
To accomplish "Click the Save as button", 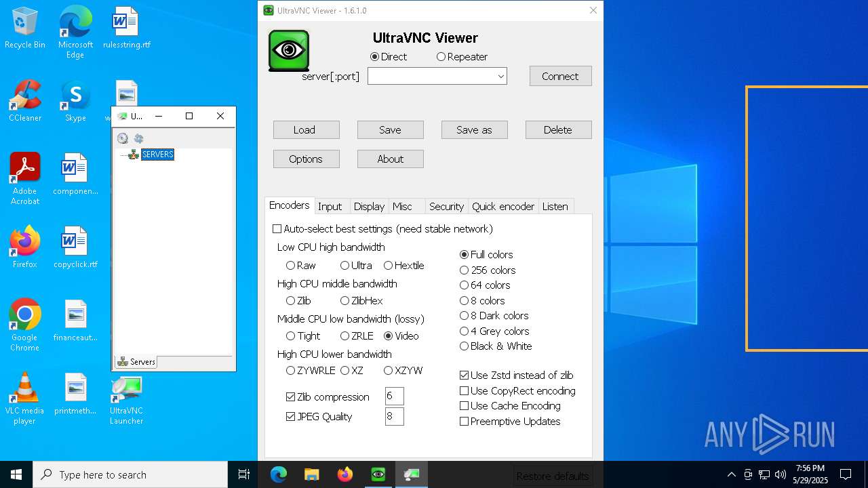I will point(474,129).
